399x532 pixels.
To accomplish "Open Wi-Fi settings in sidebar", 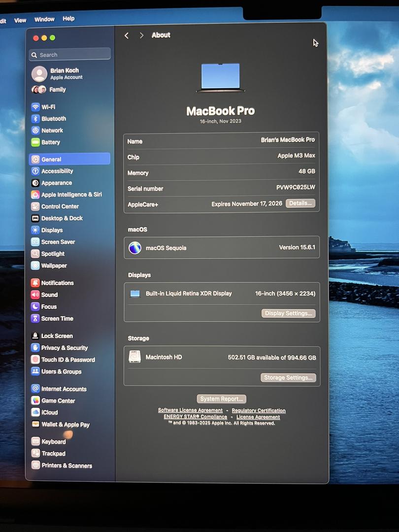I will (x=48, y=107).
